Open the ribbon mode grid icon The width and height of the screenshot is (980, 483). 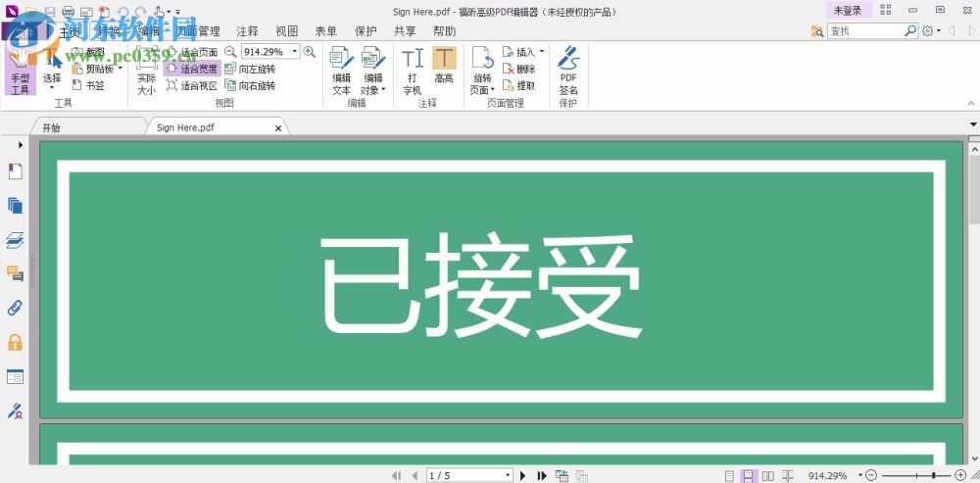pos(886,10)
